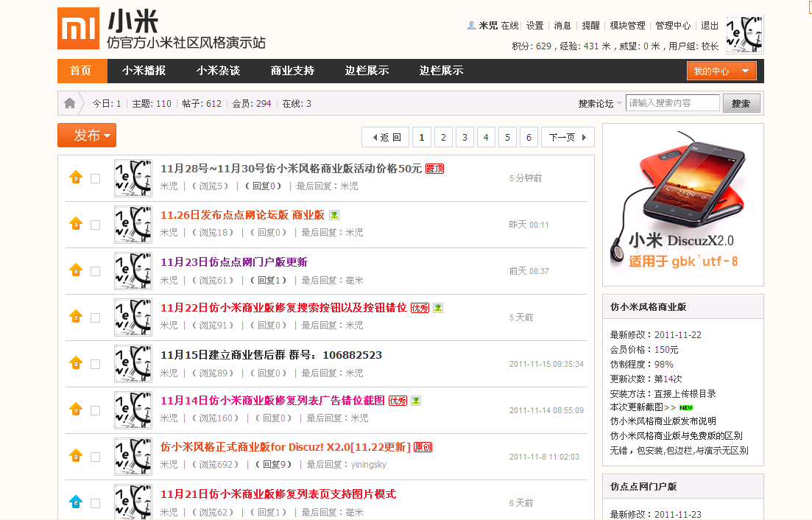This screenshot has width=812, height=520.
Task: Click the 优秀 badge on the 11月14日 thread
Action: [x=398, y=401]
